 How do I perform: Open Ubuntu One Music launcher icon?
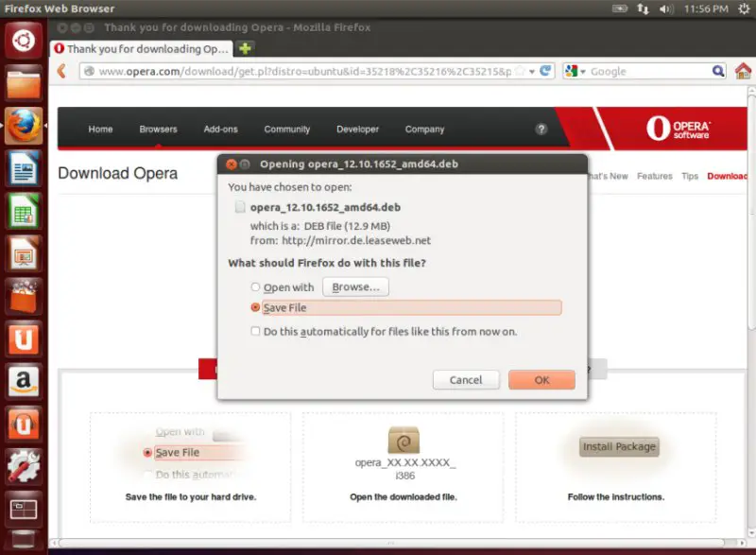tap(23, 425)
